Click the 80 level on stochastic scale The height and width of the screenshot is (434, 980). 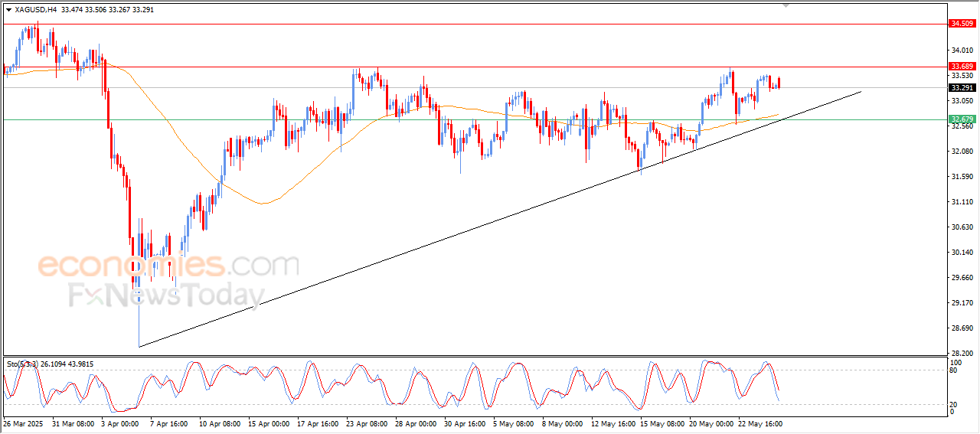point(953,370)
